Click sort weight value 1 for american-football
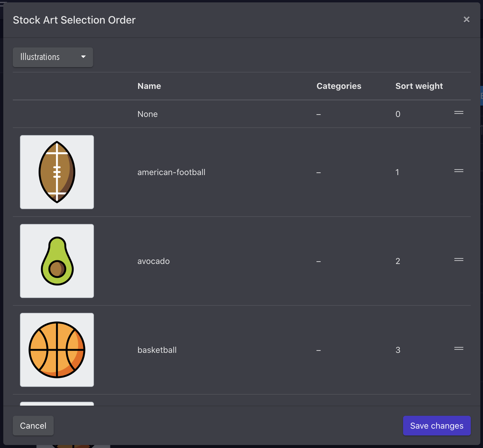The image size is (483, 448). (397, 172)
